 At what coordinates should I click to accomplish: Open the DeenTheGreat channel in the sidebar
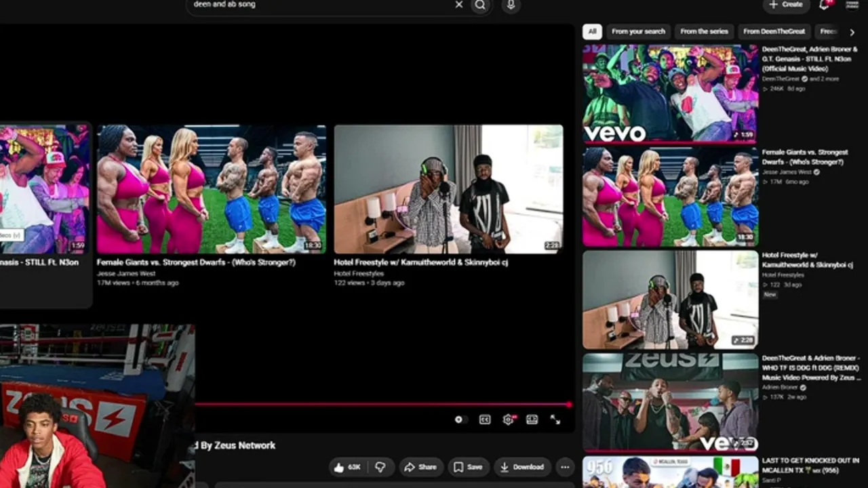(x=781, y=79)
